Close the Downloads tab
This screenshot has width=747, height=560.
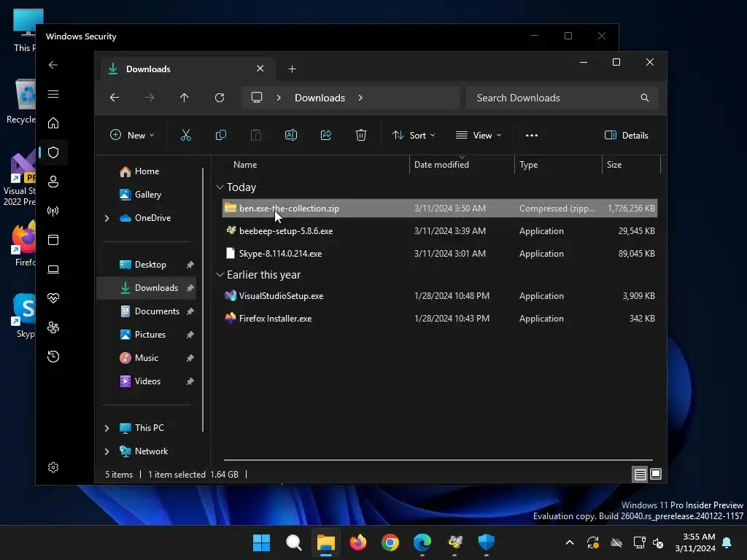(260, 69)
